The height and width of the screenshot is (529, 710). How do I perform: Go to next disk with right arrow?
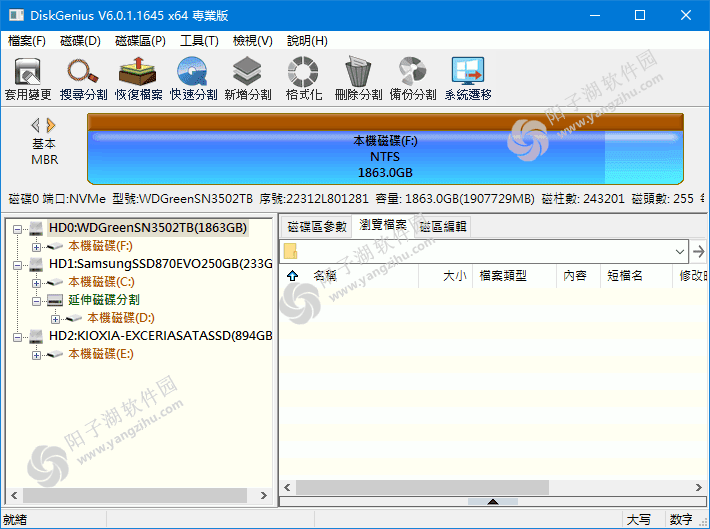51,125
